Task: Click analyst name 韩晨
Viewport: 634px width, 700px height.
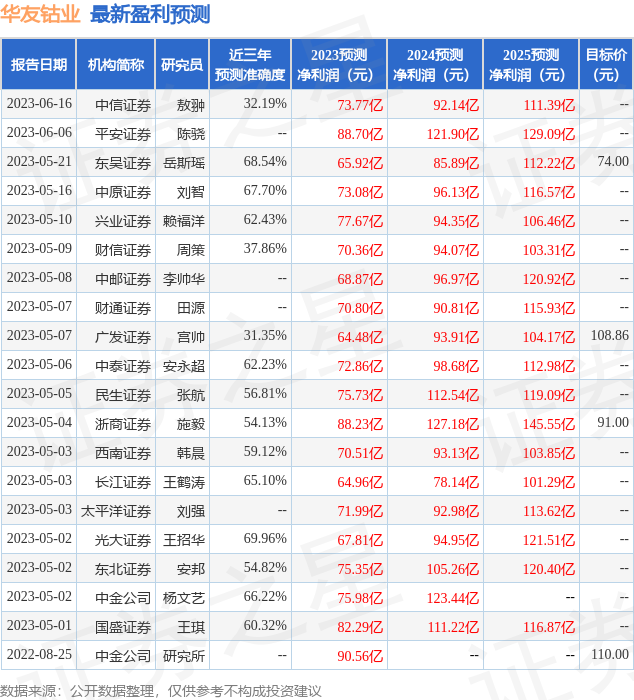Action: (191, 454)
